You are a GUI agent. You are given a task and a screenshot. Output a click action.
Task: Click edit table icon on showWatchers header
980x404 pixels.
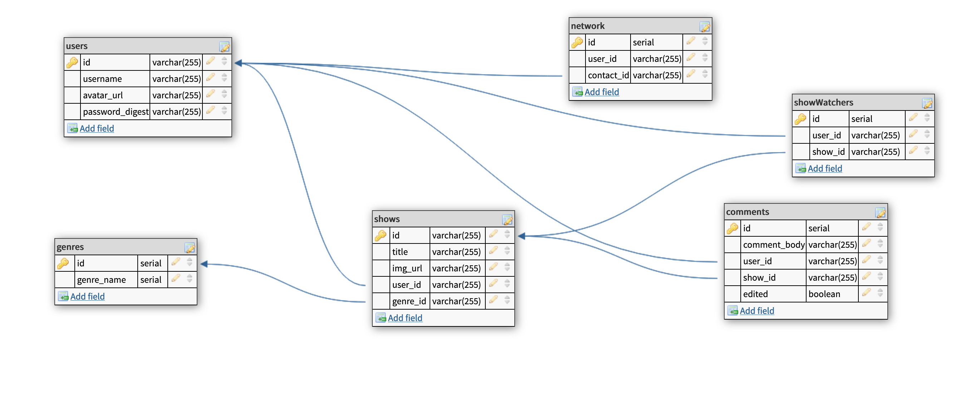coord(927,103)
